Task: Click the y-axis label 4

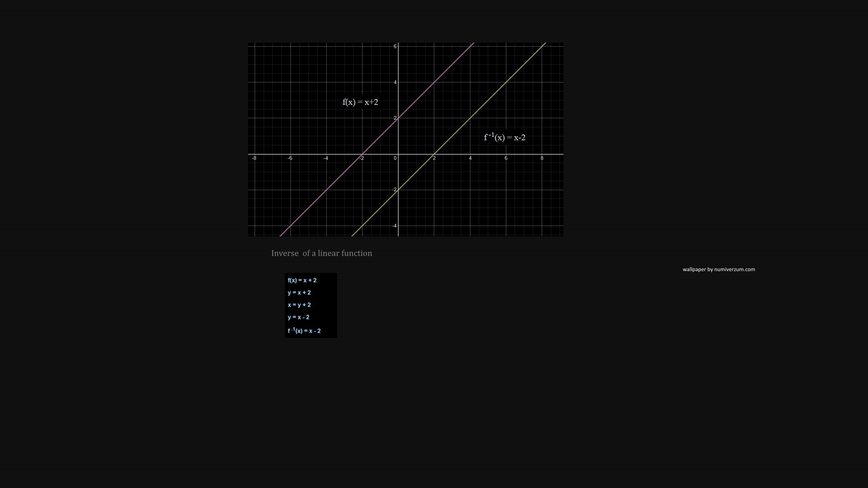Action: point(395,82)
